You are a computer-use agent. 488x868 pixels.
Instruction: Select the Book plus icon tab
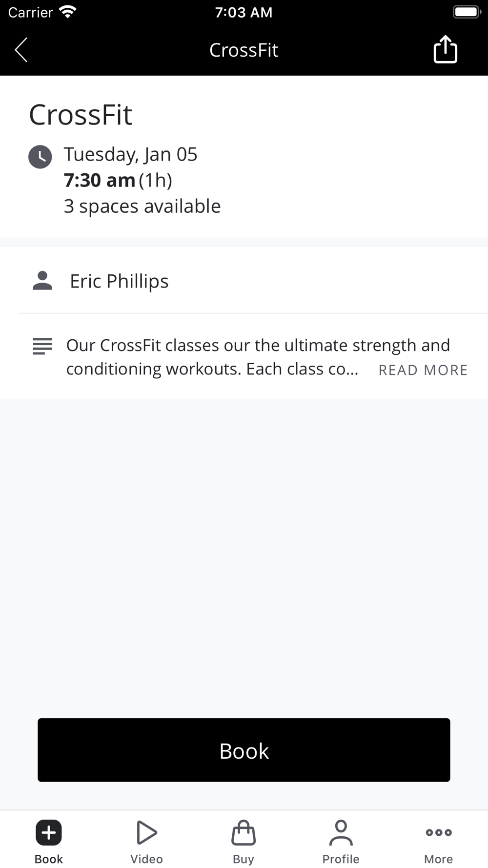pos(49,842)
